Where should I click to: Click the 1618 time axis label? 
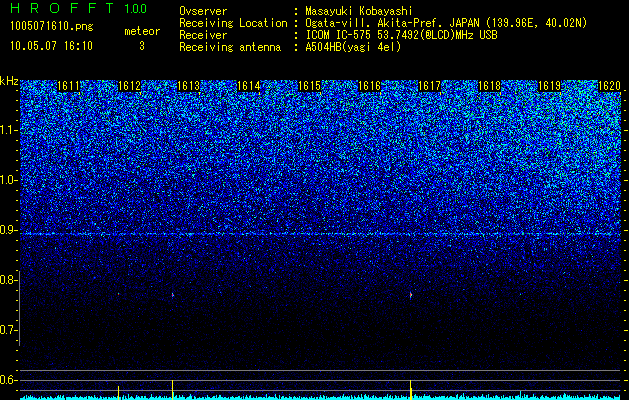tap(490, 86)
